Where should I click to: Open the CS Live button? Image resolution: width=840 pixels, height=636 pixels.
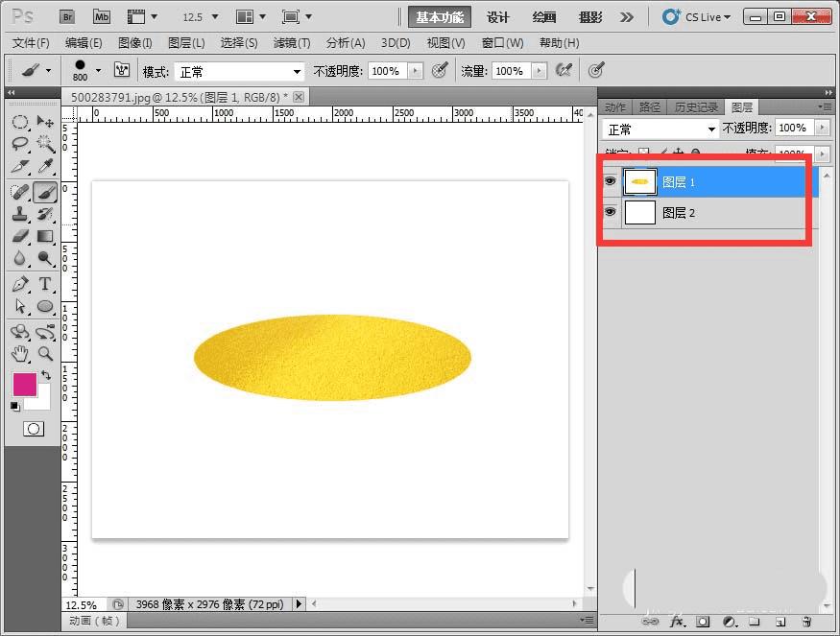coord(697,17)
